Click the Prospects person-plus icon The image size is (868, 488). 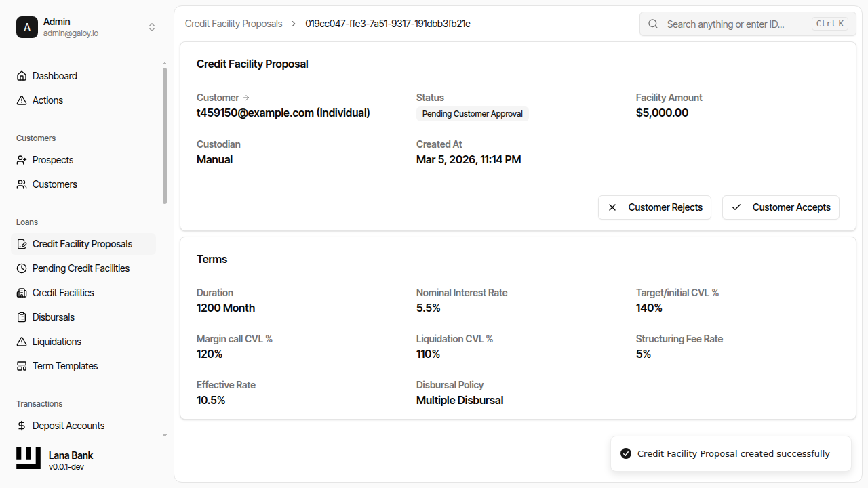click(x=22, y=160)
